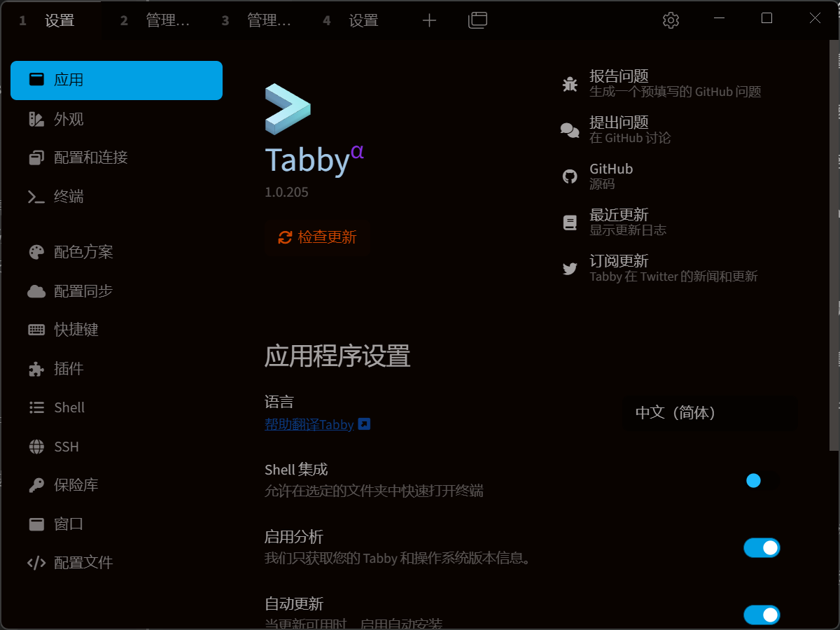Click 提出问题 ask a question link

click(616, 129)
